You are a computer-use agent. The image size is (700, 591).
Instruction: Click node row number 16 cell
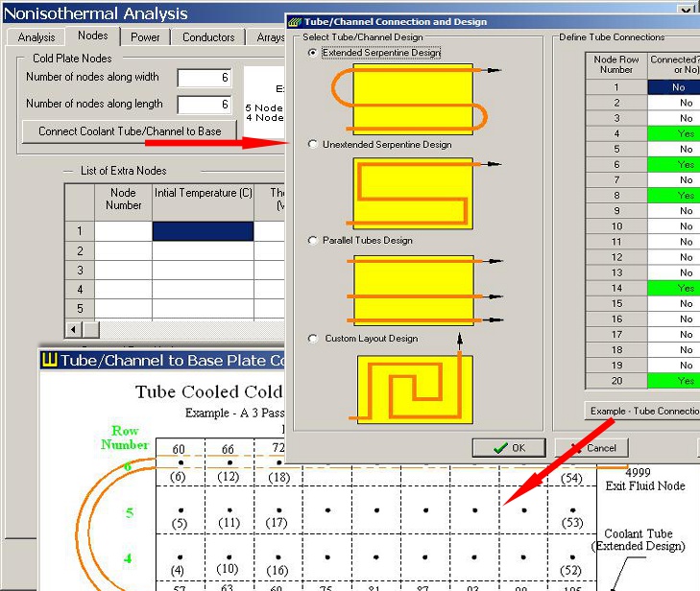pyautogui.click(x=616, y=319)
